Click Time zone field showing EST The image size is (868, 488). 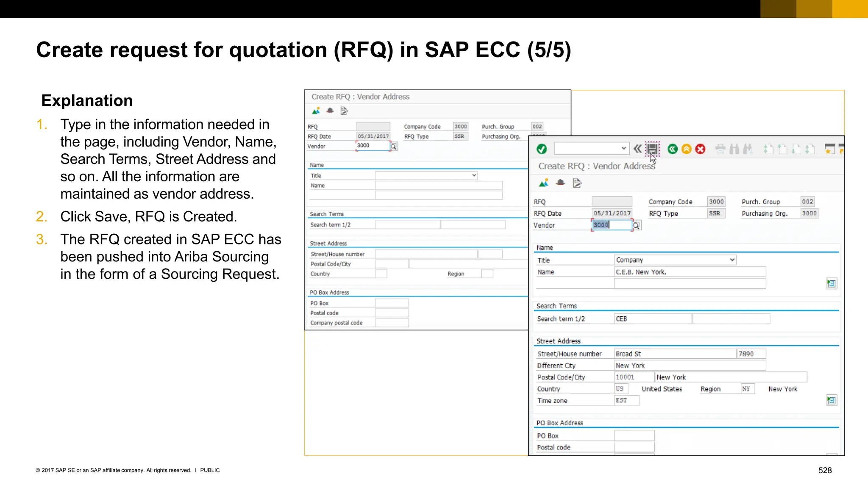pos(627,400)
